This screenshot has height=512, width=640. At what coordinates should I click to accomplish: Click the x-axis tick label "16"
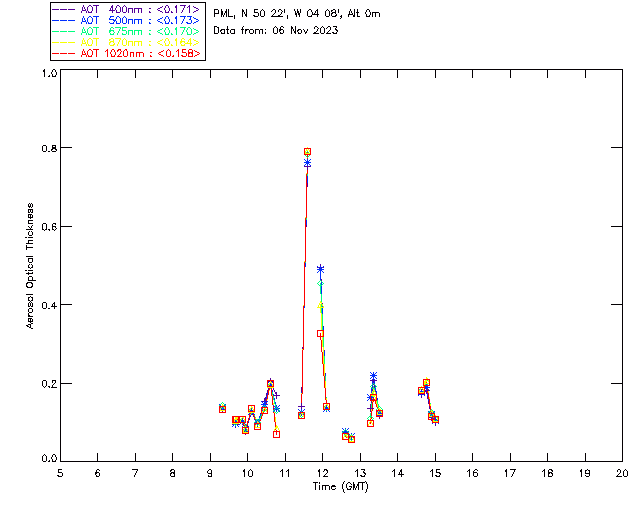pyautogui.click(x=473, y=473)
